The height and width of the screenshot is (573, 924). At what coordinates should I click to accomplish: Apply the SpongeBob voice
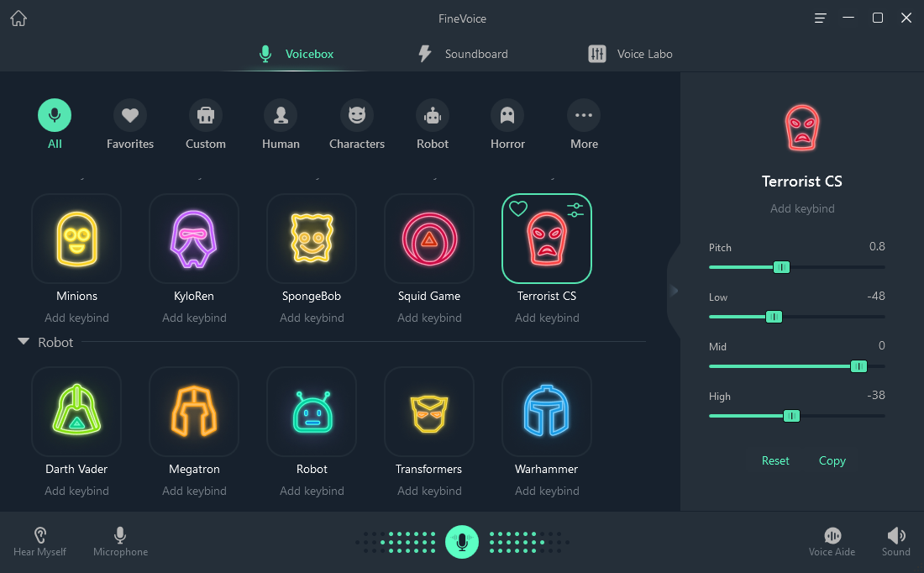pyautogui.click(x=312, y=239)
